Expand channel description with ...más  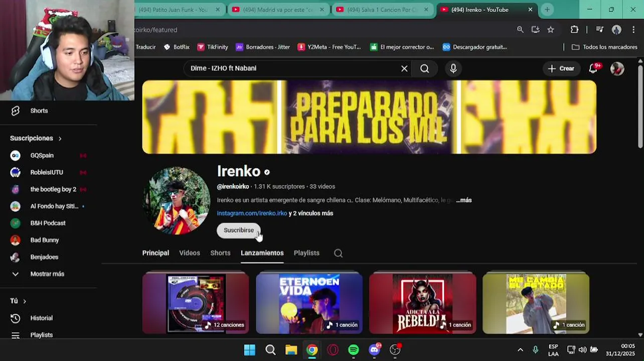464,200
